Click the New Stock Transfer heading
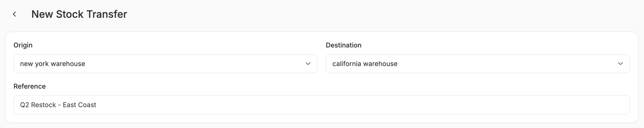644x128 pixels. point(79,14)
